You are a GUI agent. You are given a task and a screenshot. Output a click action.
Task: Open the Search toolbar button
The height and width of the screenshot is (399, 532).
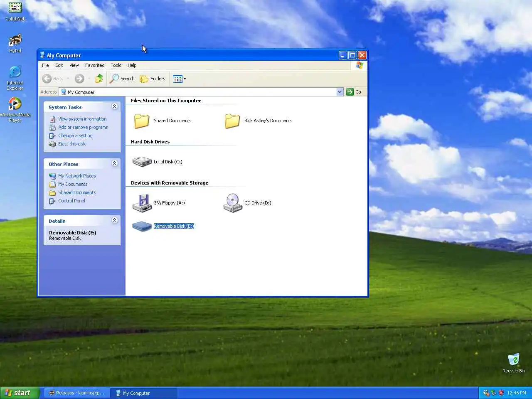pyautogui.click(x=122, y=79)
